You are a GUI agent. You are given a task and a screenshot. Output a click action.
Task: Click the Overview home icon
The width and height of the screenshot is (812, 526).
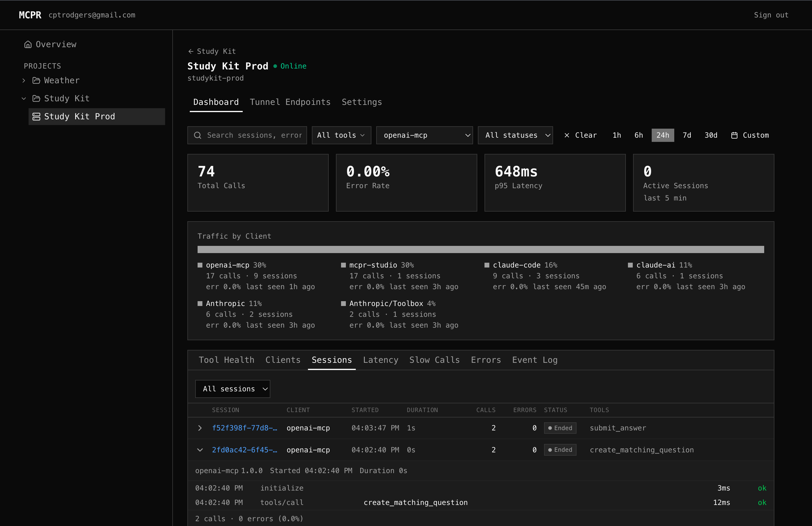pyautogui.click(x=28, y=44)
